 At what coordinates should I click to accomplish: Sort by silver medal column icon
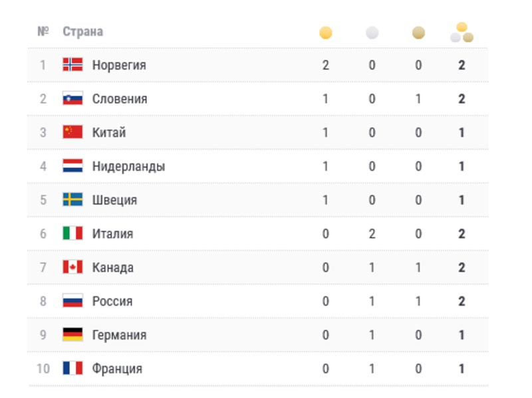pyautogui.click(x=372, y=33)
